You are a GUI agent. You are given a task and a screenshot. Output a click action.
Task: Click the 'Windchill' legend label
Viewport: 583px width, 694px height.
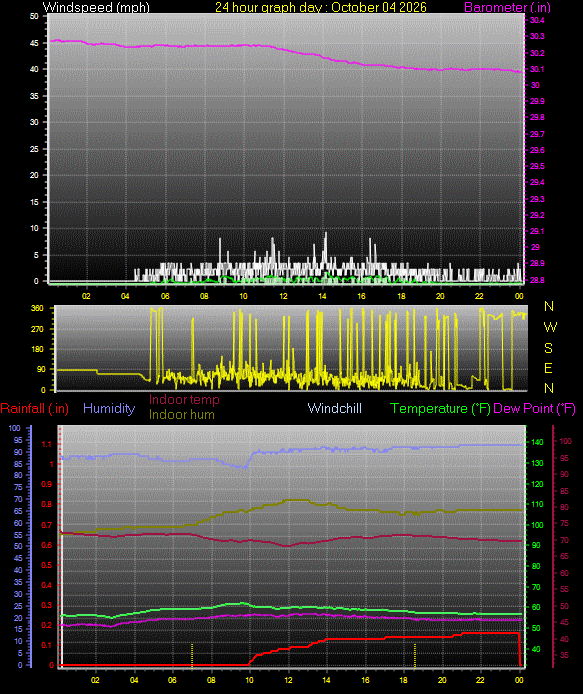335,408
